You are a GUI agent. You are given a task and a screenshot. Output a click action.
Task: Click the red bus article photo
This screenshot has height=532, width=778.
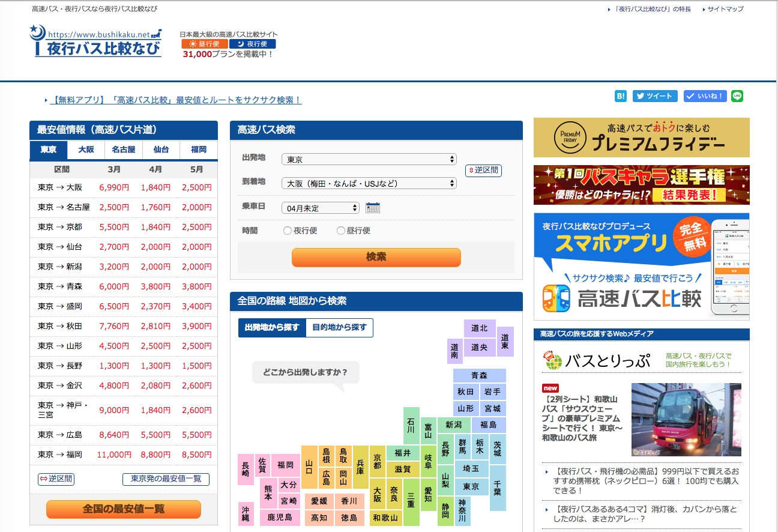click(686, 420)
